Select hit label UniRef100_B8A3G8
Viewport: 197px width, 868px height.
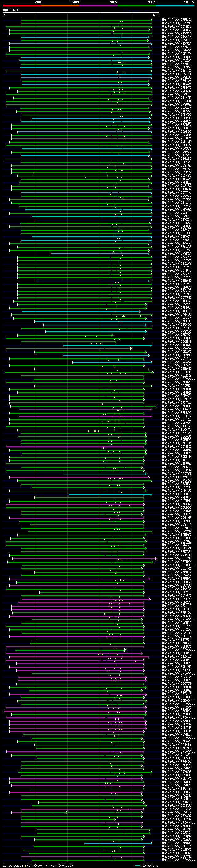[177, 247]
